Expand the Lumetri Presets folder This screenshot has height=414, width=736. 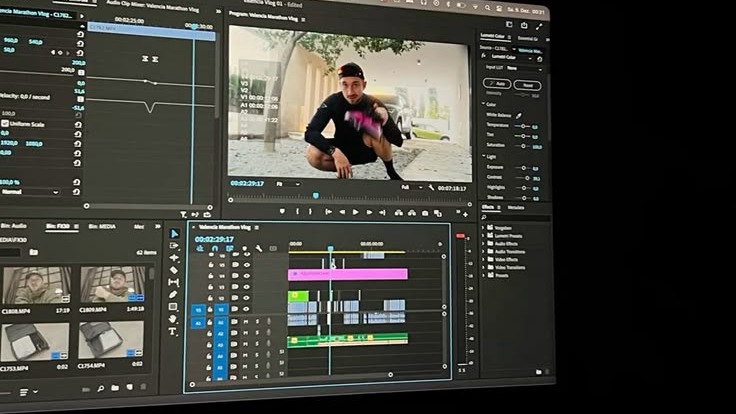[x=483, y=236]
